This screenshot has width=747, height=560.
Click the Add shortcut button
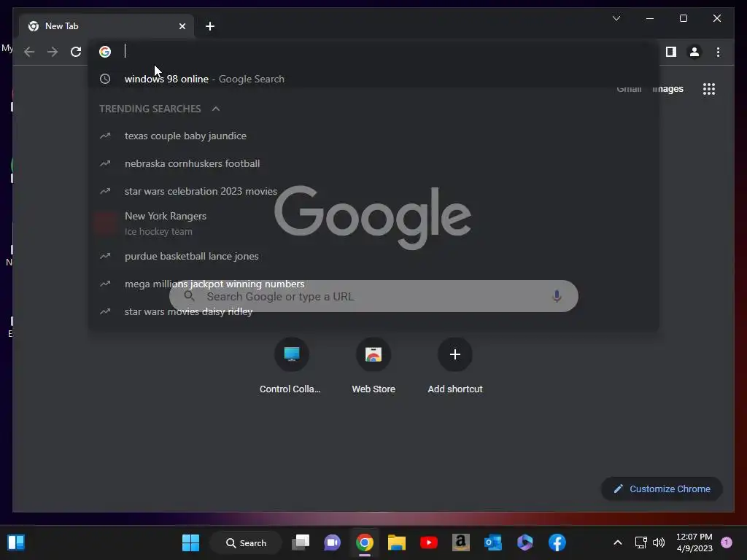pos(455,366)
